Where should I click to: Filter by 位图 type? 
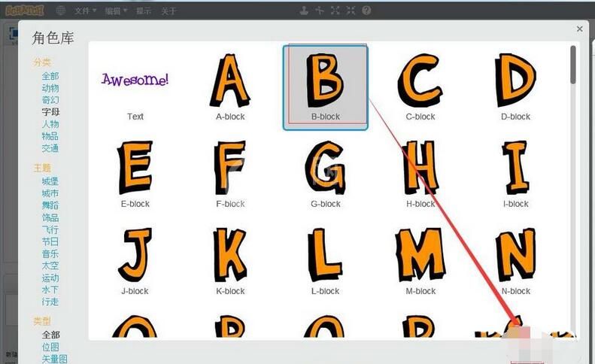[50, 347]
